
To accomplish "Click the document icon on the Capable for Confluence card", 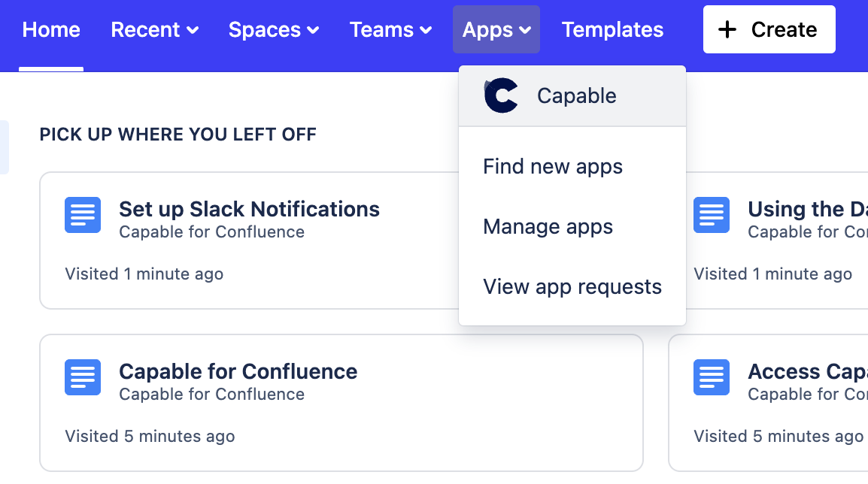I will point(82,377).
